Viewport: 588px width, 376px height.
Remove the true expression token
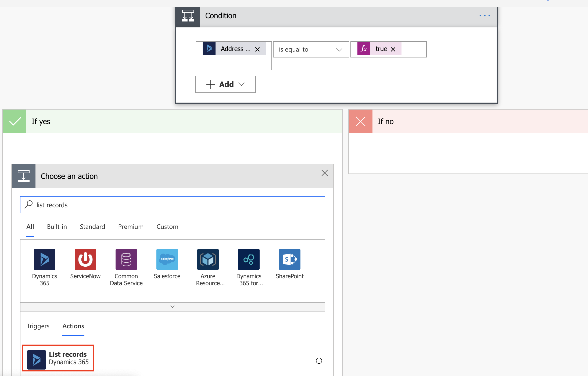tap(393, 49)
